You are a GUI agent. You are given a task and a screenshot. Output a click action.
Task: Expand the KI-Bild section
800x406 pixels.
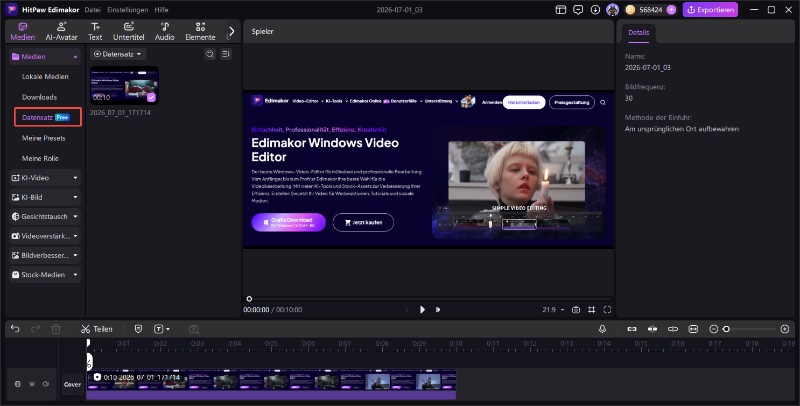pos(45,197)
